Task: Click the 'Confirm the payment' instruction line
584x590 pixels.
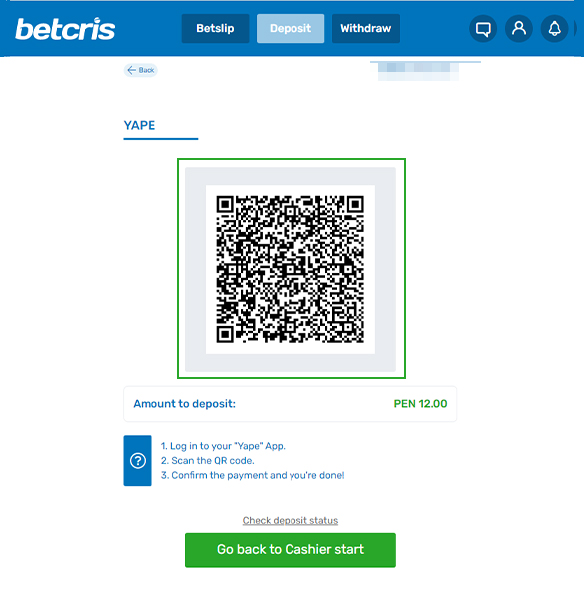Action: [x=252, y=475]
